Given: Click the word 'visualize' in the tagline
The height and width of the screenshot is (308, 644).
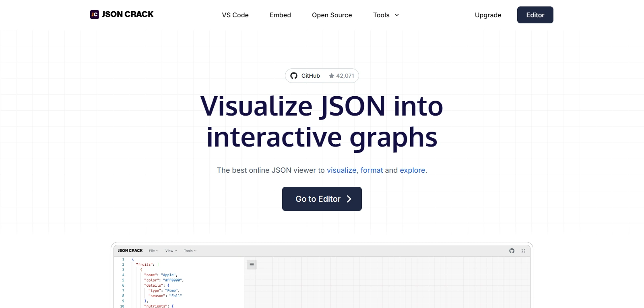Looking at the screenshot, I should (x=341, y=170).
